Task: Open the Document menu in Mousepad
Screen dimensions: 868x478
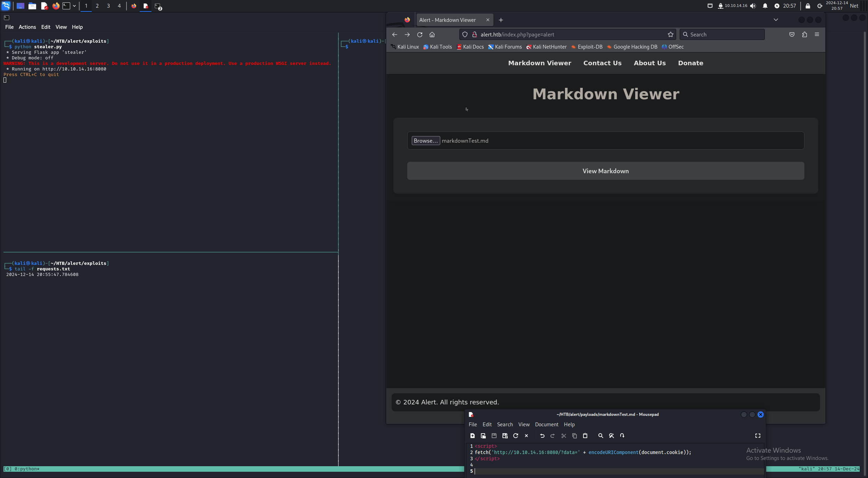Action: (547, 425)
